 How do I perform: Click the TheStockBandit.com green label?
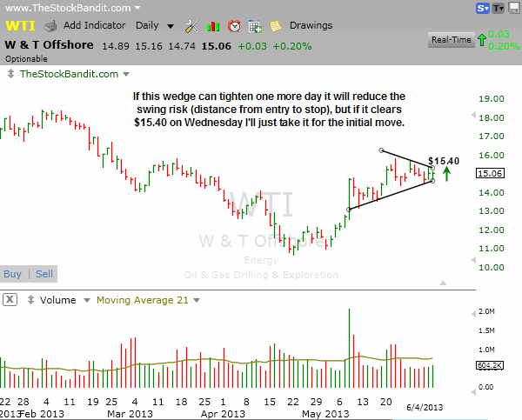69,74
